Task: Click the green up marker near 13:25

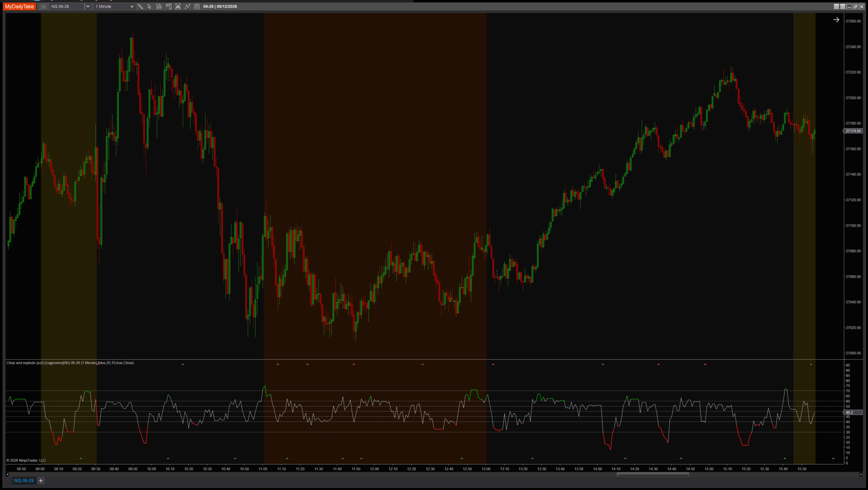Action: (532, 458)
